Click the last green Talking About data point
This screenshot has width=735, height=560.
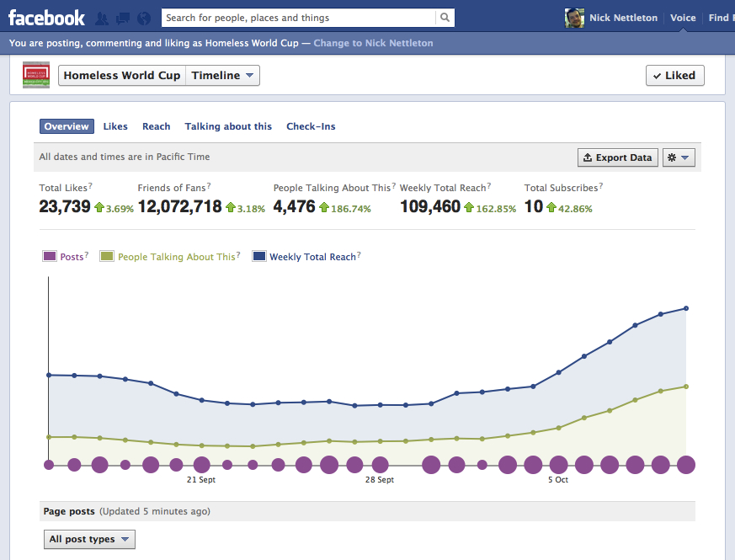[x=686, y=387]
